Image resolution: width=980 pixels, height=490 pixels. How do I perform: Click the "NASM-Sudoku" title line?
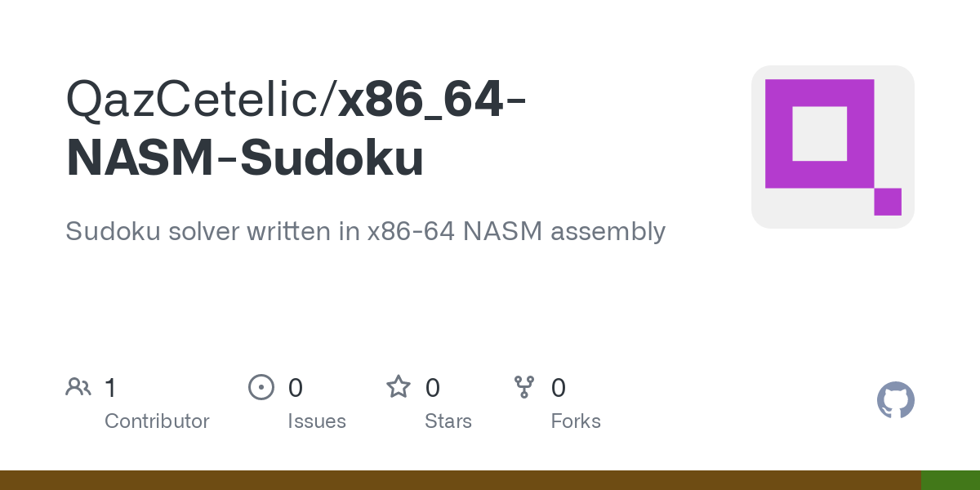point(245,157)
